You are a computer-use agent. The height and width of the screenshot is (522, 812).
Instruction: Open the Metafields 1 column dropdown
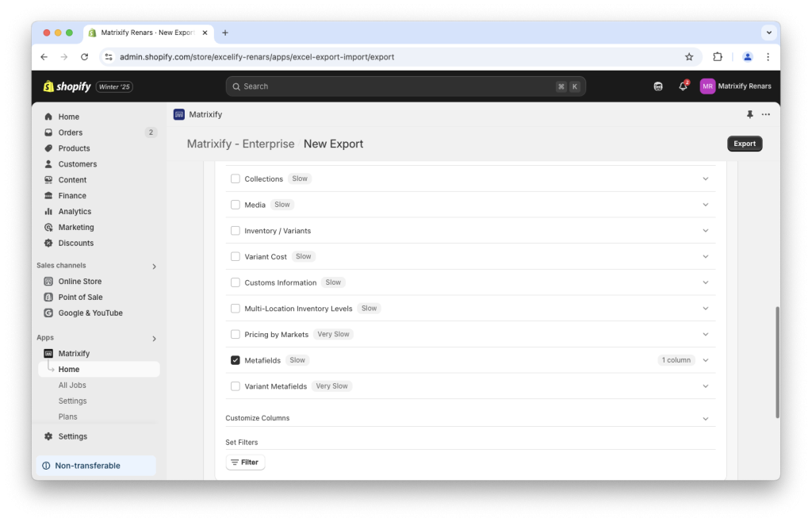[676, 359]
